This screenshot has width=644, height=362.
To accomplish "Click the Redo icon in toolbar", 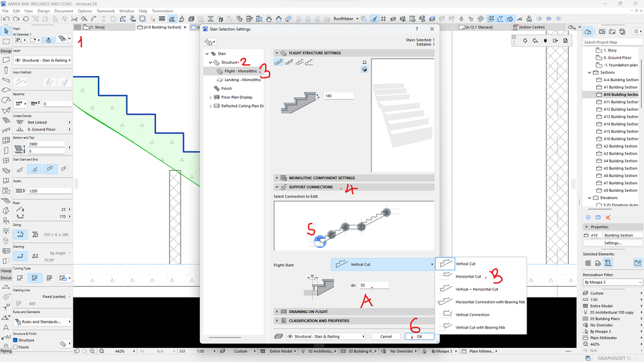I will pyautogui.click(x=16, y=19).
